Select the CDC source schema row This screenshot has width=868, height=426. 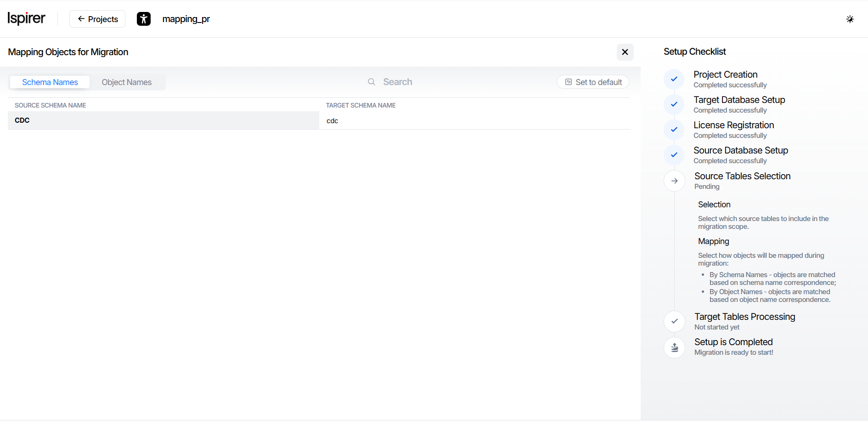pyautogui.click(x=163, y=120)
